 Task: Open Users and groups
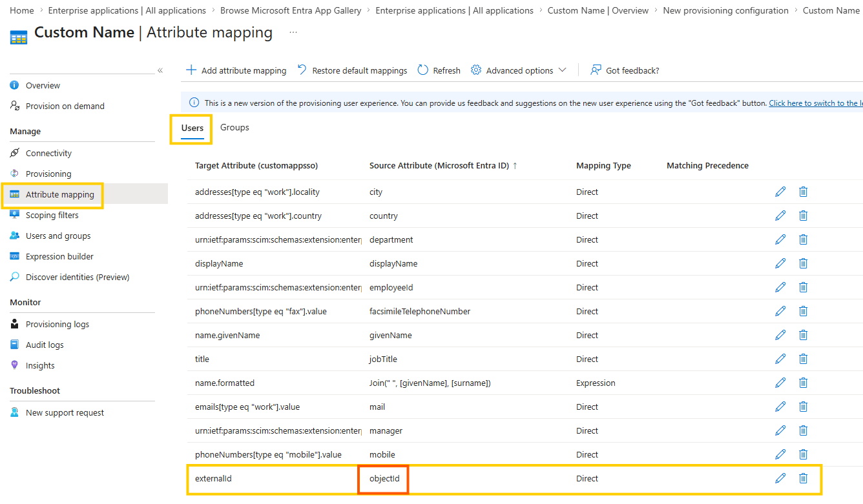(x=58, y=236)
